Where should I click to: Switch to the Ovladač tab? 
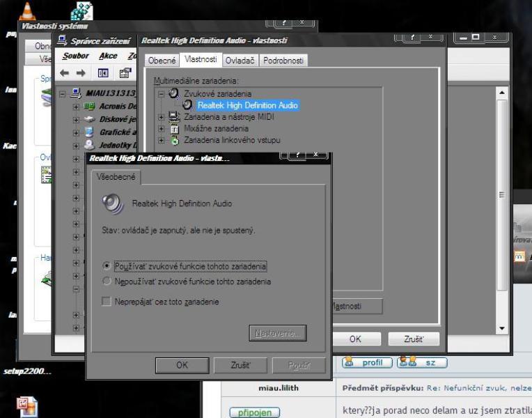[x=240, y=61]
